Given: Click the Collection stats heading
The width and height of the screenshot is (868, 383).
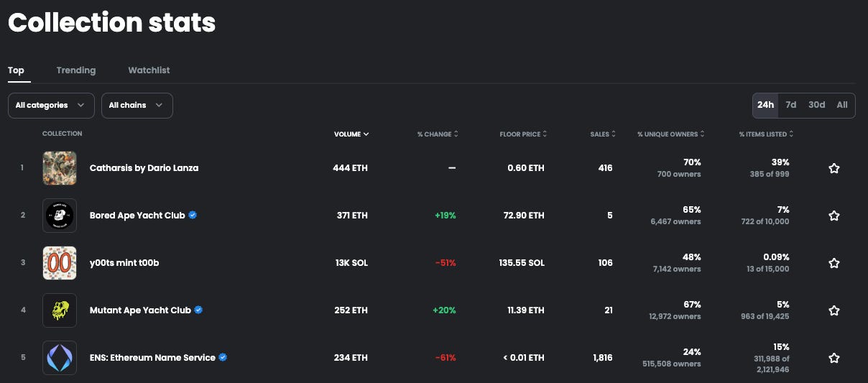Looking at the screenshot, I should click(x=111, y=23).
